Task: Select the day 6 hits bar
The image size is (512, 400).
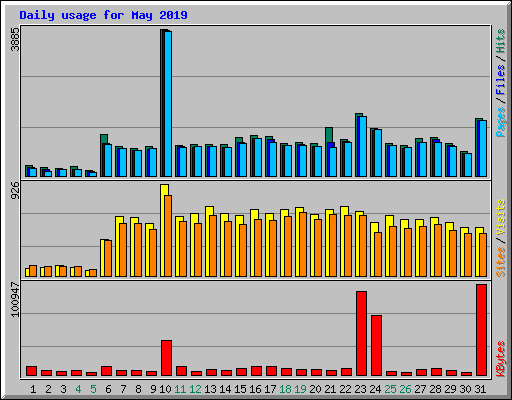Action: coord(103,155)
